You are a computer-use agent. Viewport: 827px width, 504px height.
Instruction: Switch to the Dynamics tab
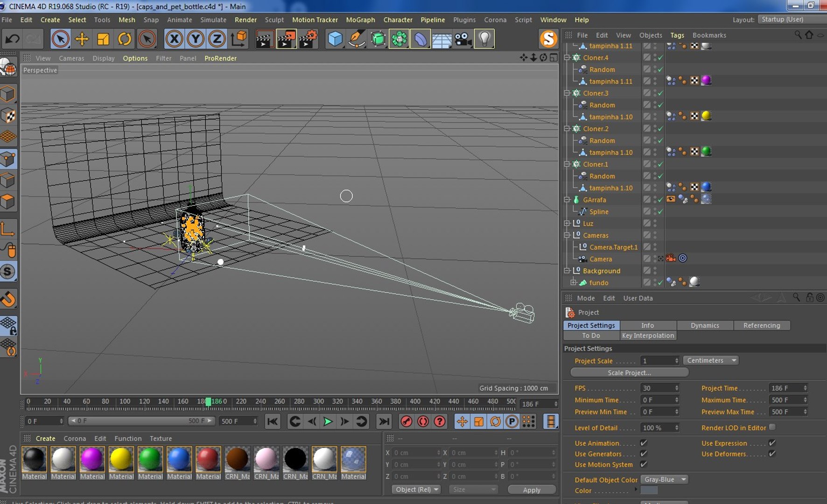pos(705,325)
